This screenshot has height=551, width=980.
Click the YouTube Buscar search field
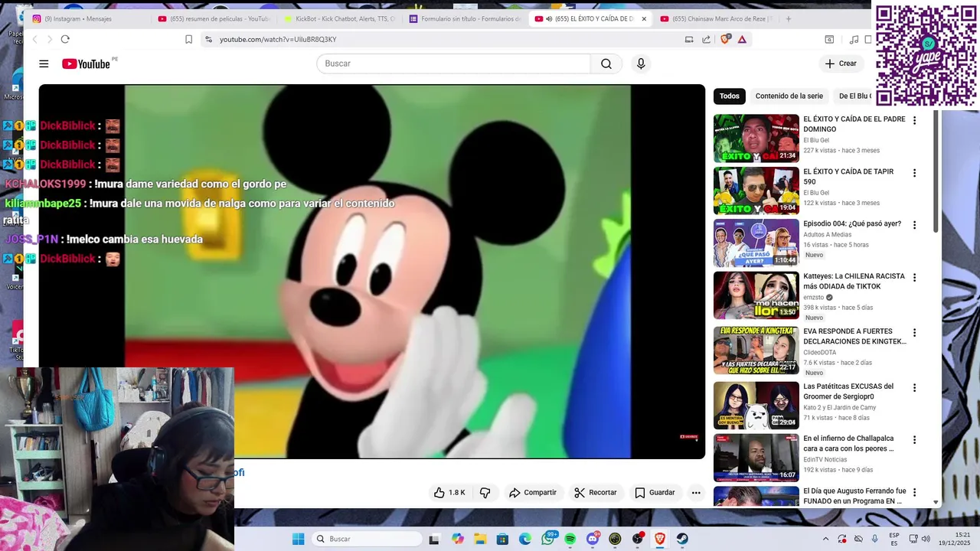(x=454, y=64)
